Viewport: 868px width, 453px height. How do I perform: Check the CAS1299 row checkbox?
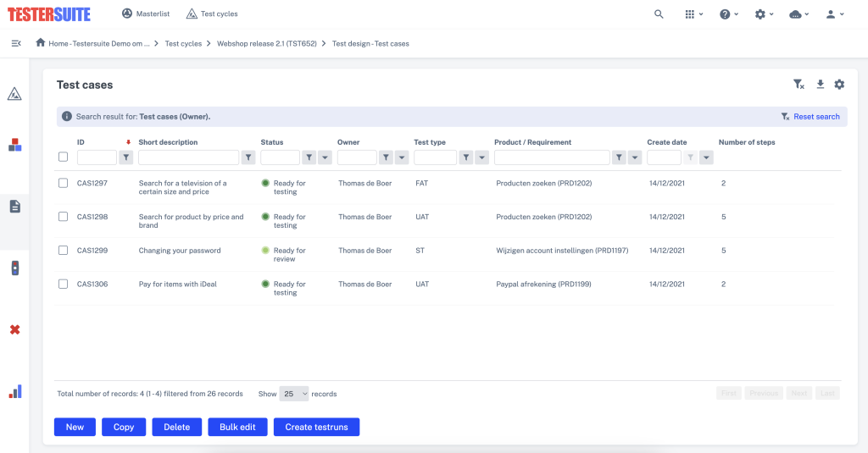pos(63,251)
